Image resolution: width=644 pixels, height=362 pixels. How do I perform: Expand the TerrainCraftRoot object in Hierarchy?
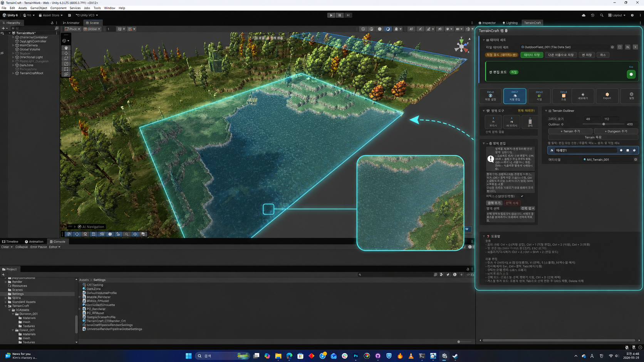13,73
